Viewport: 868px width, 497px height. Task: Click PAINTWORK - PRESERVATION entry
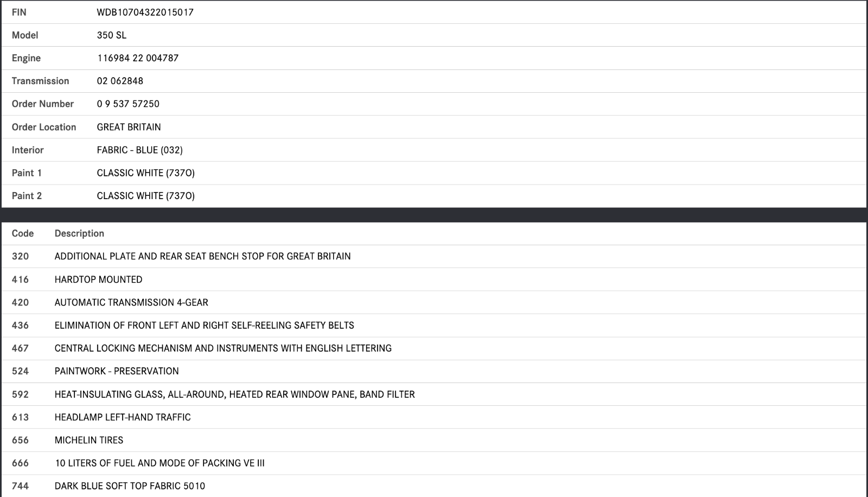pos(117,371)
